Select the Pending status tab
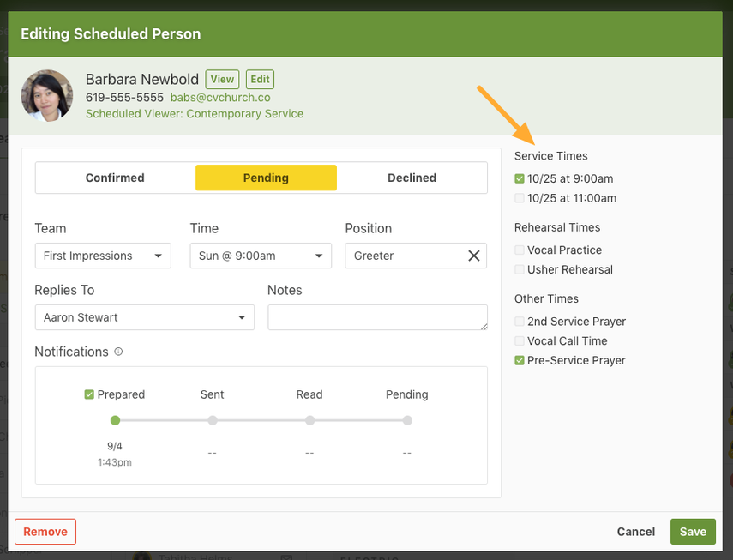733x560 pixels. click(x=266, y=178)
